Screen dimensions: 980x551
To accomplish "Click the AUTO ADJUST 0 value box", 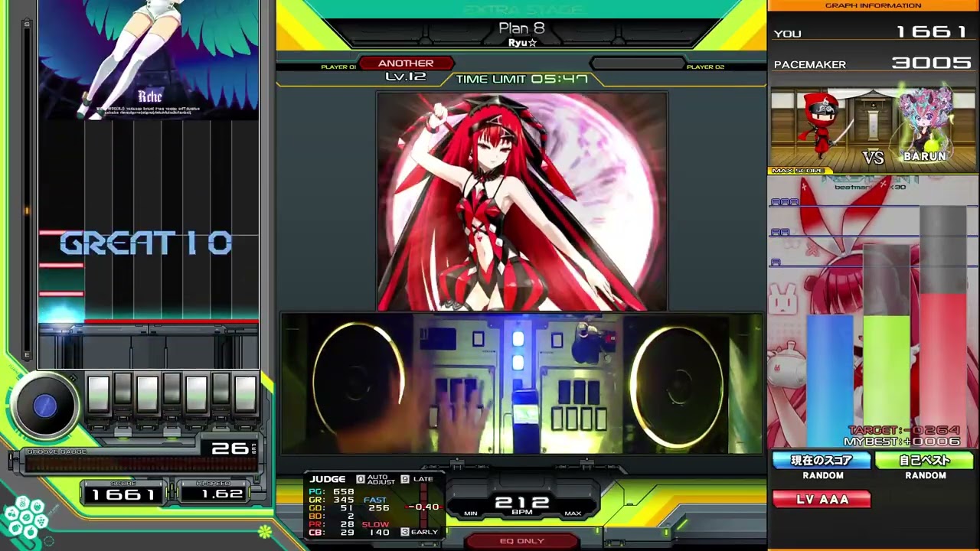I will point(361,479).
